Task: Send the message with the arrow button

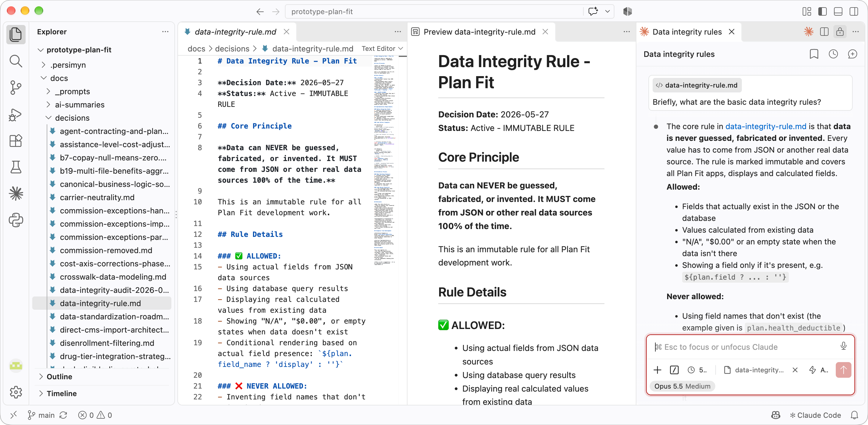Action: [843, 370]
